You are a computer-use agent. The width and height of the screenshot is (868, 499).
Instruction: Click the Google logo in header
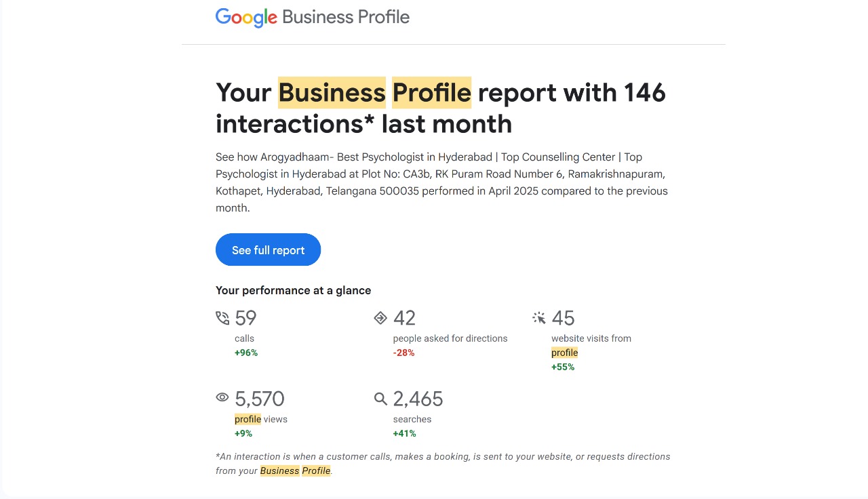point(246,17)
